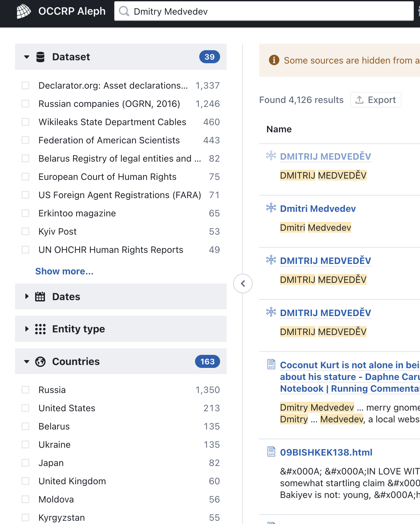420x524 pixels.
Task: Click the info icon in the hidden sources notice
Action: coord(274,60)
